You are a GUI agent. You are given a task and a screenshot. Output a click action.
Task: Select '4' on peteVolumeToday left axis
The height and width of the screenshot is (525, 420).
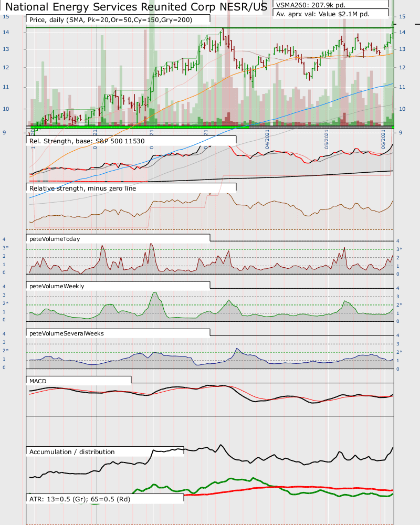pyautogui.click(x=4, y=239)
